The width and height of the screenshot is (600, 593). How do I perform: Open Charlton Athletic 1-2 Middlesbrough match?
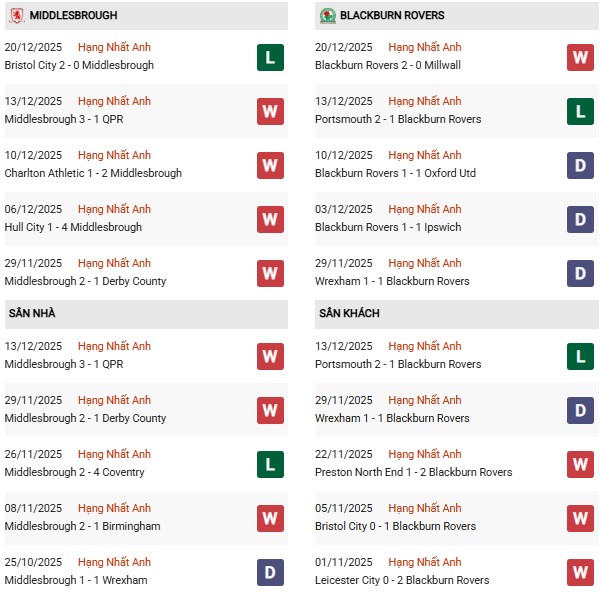[93, 173]
